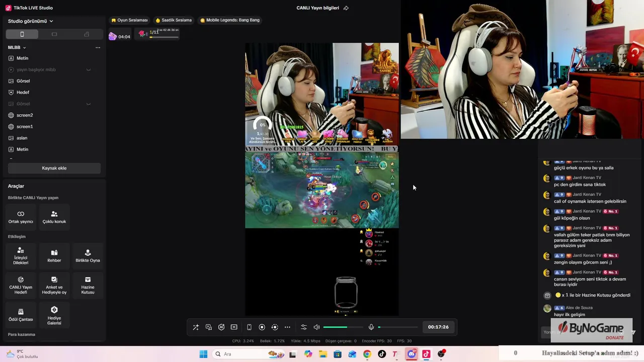This screenshot has width=644, height=362.
Task: Open the Rehber guide tool
Action: 54,256
